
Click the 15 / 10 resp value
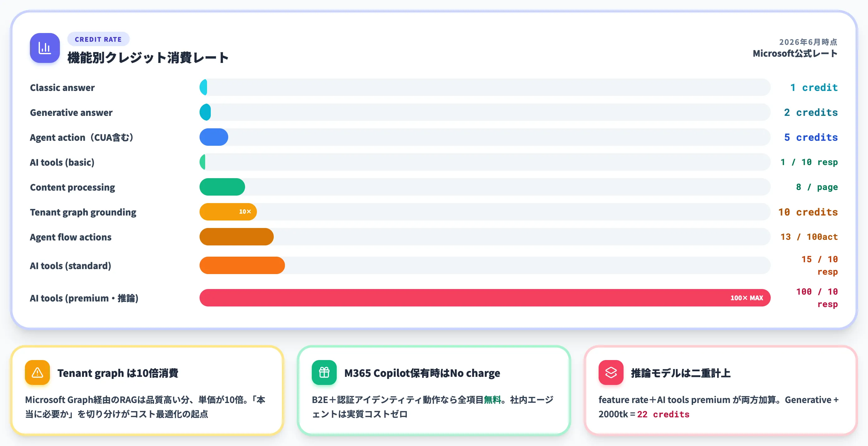pyautogui.click(x=819, y=265)
